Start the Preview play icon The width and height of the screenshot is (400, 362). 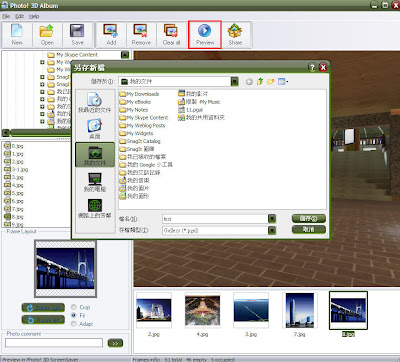[204, 31]
